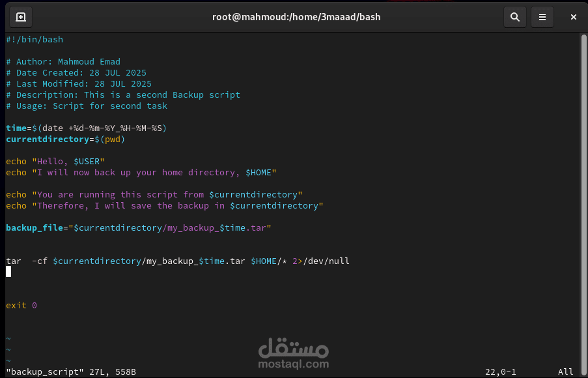Open the hamburger main menu

coord(542,17)
